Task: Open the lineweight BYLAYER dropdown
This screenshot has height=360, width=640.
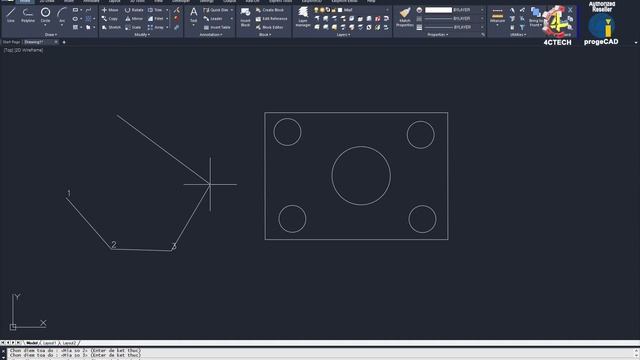Action: click(482, 27)
